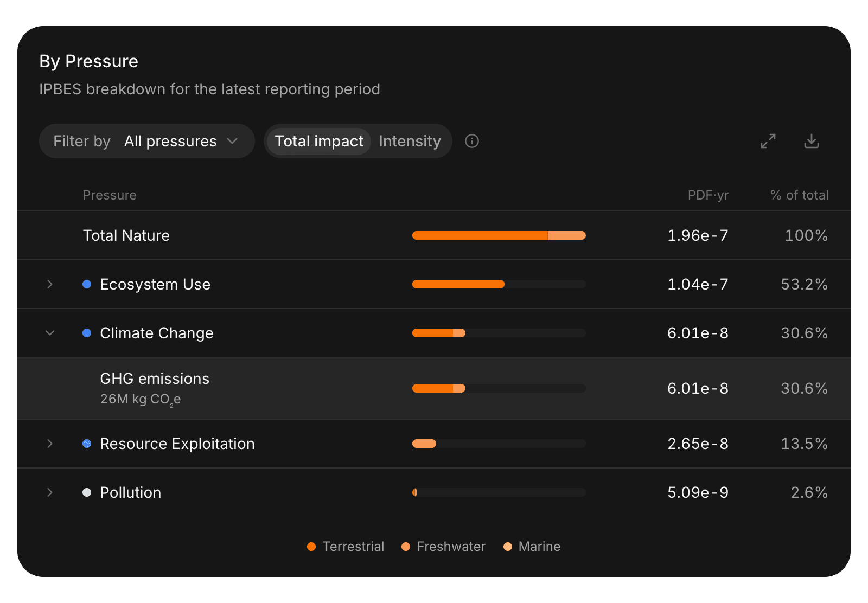Switch to Total impact view
The height and width of the screenshot is (603, 868).
click(x=319, y=141)
